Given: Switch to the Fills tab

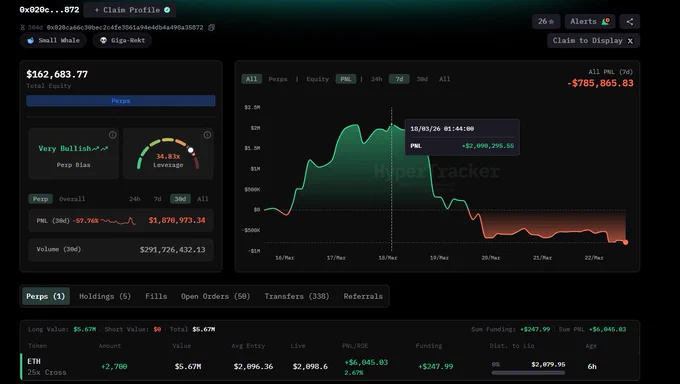Looking at the screenshot, I should [x=156, y=296].
